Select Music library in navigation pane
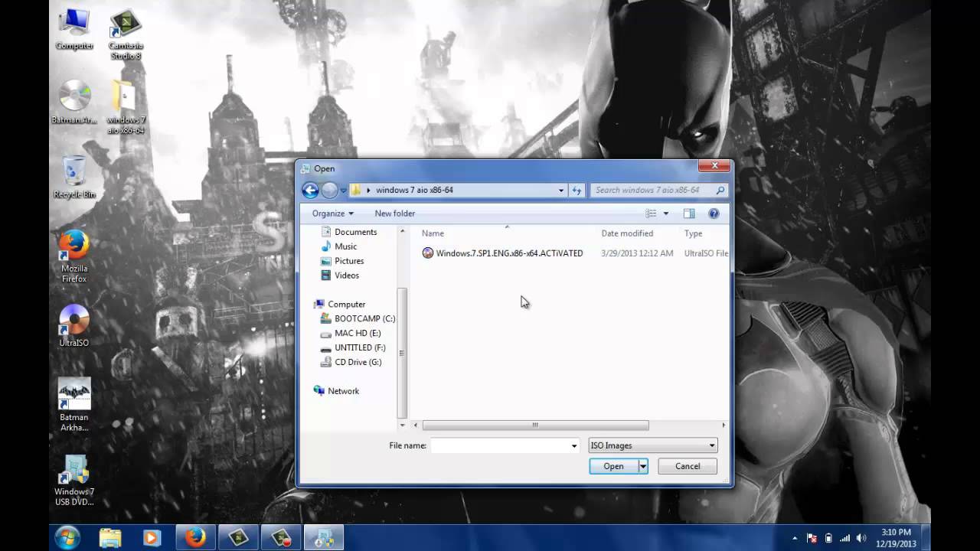Viewport: 980px width, 551px height. (x=339, y=246)
